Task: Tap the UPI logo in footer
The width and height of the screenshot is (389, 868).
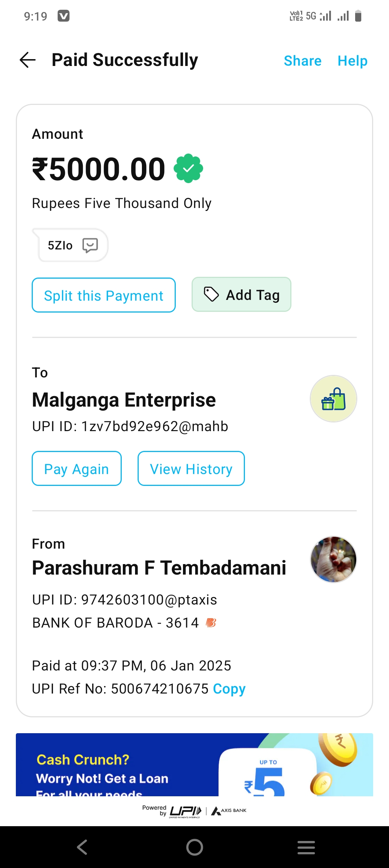Action: click(185, 811)
